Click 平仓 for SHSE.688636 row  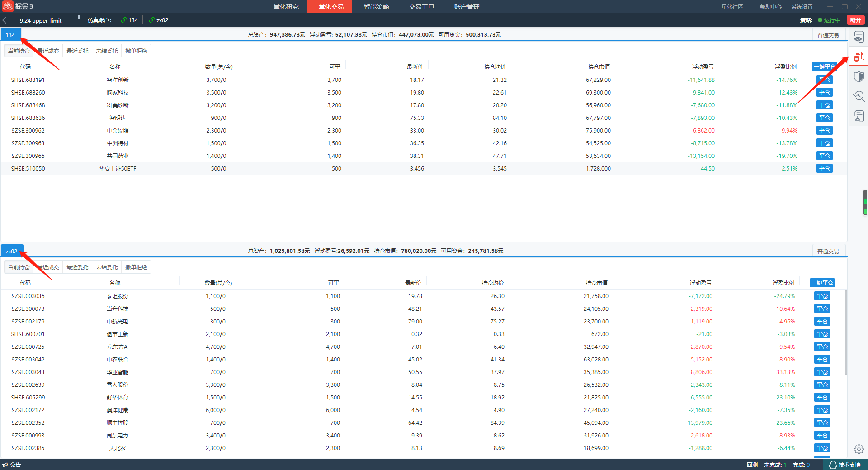pyautogui.click(x=824, y=118)
